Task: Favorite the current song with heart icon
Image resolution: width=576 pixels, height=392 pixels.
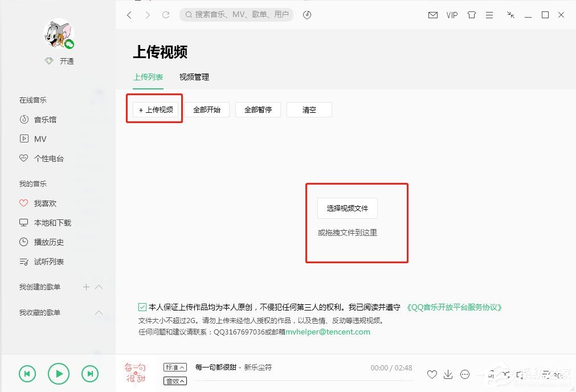Action: (432, 374)
